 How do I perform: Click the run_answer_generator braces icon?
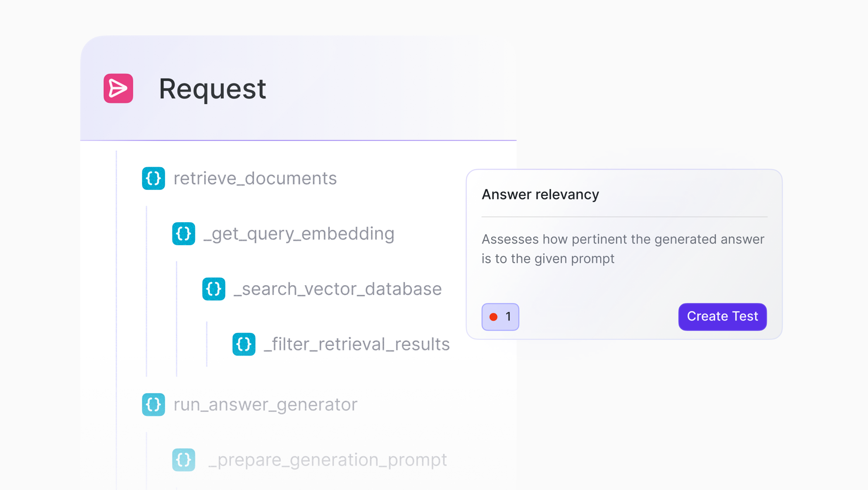153,405
